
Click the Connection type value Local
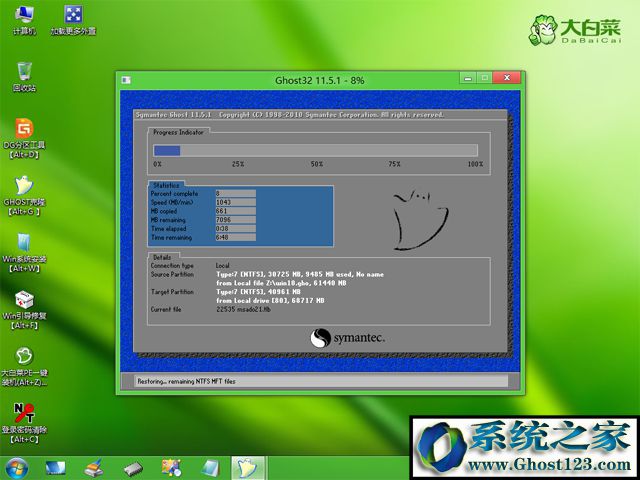coord(222,265)
